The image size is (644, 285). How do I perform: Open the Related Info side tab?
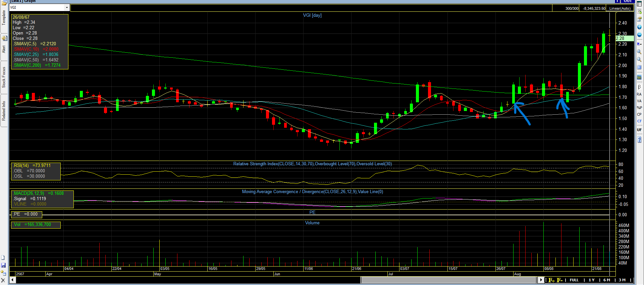click(x=4, y=111)
